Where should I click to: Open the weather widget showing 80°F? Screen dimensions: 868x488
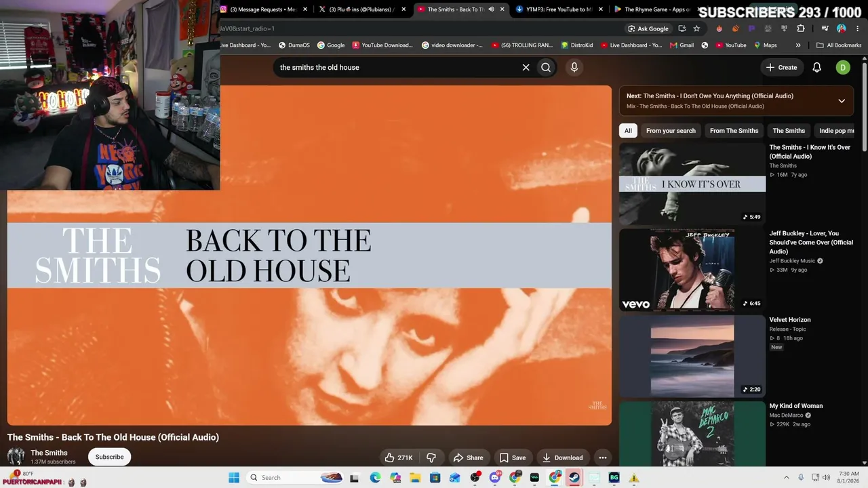pyautogui.click(x=23, y=474)
